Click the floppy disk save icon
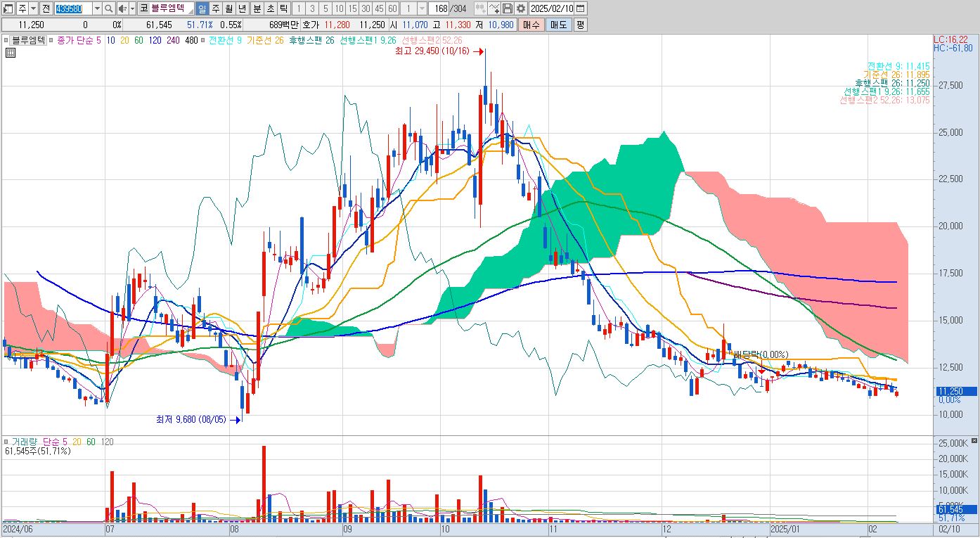Image resolution: width=980 pixels, height=538 pixels. 507,8
